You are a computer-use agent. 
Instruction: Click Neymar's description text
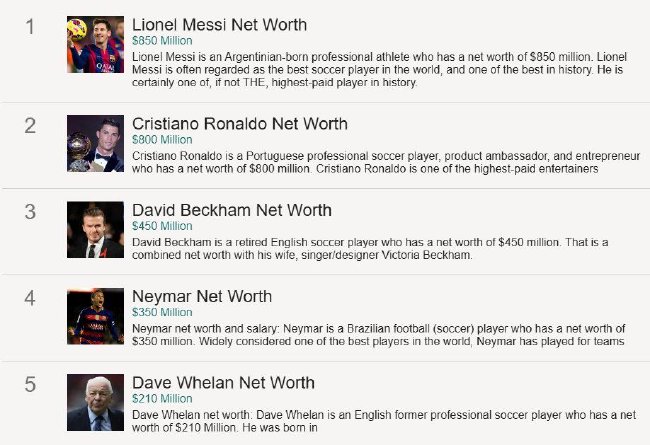[x=378, y=335]
